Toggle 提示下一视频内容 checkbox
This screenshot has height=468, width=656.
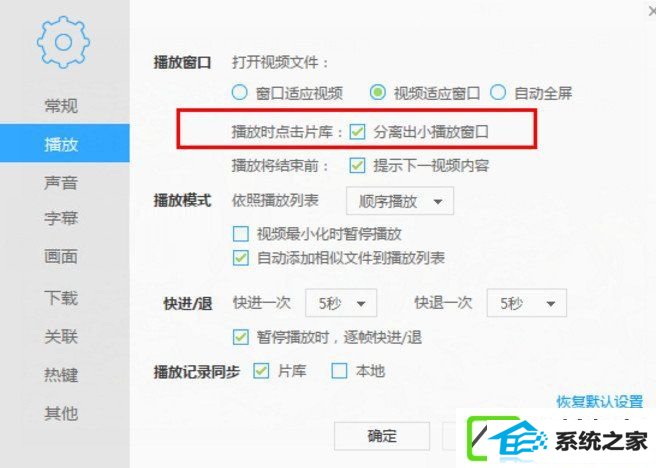click(357, 166)
